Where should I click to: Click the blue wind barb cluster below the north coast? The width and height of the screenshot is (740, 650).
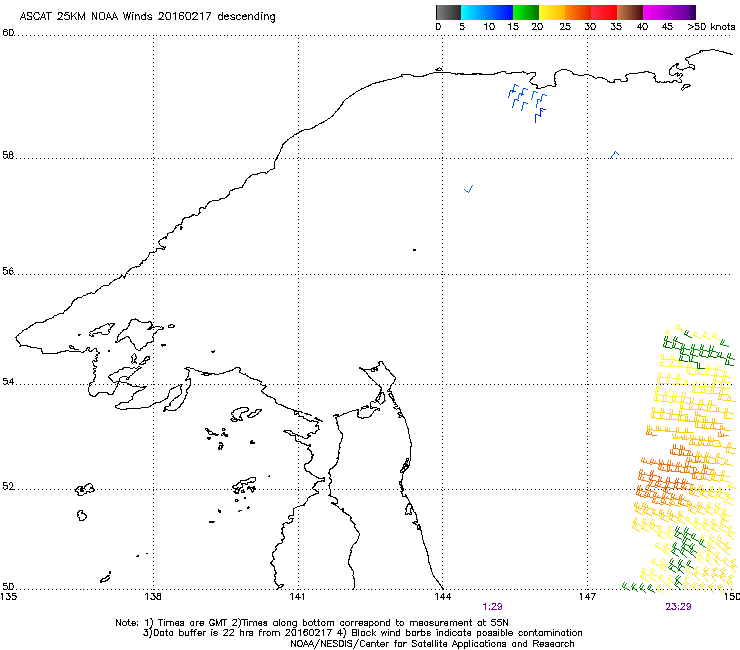point(528,102)
